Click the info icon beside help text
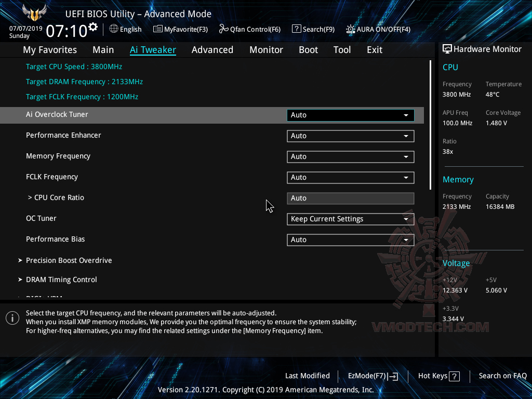The width and height of the screenshot is (532, 399). click(x=12, y=318)
